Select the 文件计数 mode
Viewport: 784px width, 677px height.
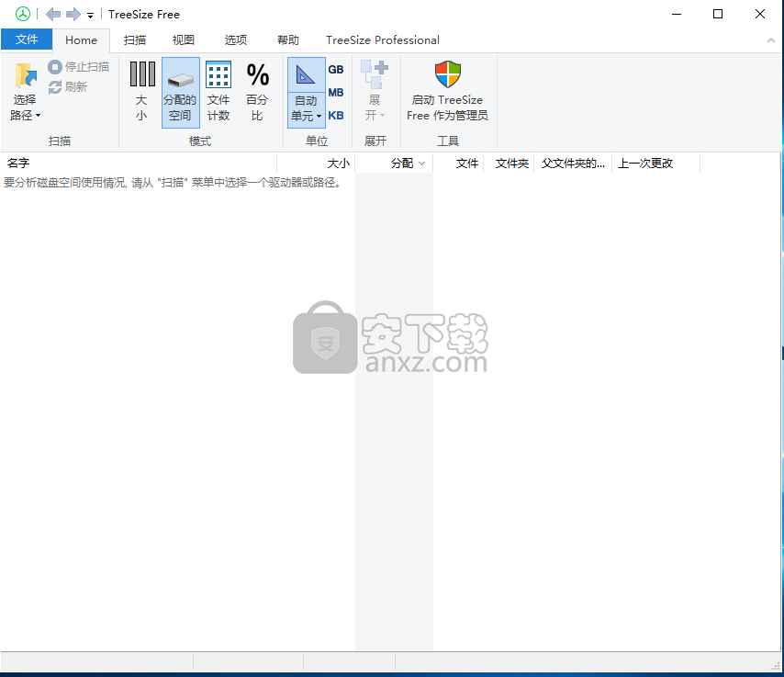pyautogui.click(x=218, y=92)
